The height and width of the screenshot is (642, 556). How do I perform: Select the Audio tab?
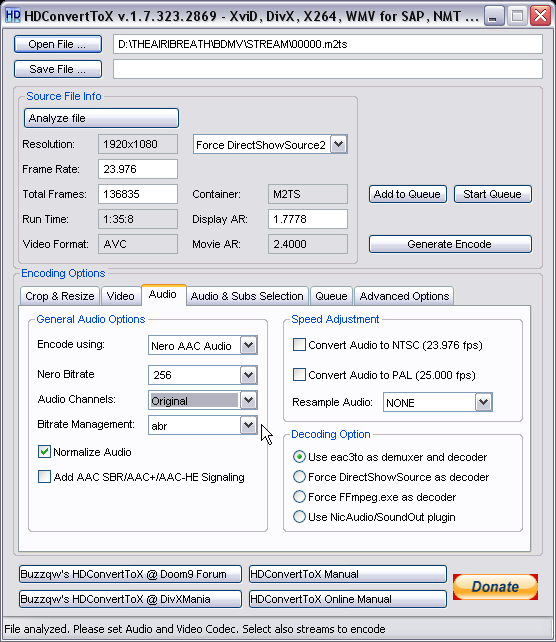[x=163, y=295]
